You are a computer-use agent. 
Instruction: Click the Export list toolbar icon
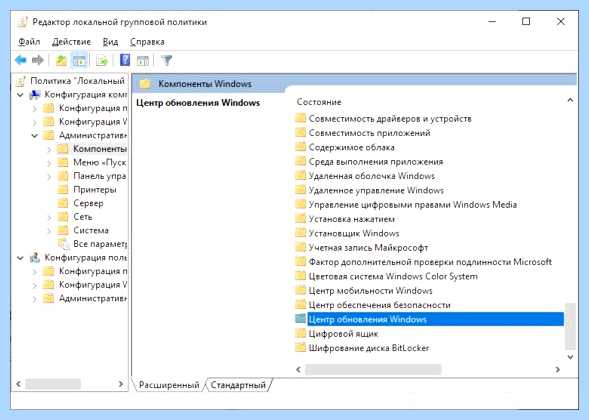pyautogui.click(x=101, y=60)
